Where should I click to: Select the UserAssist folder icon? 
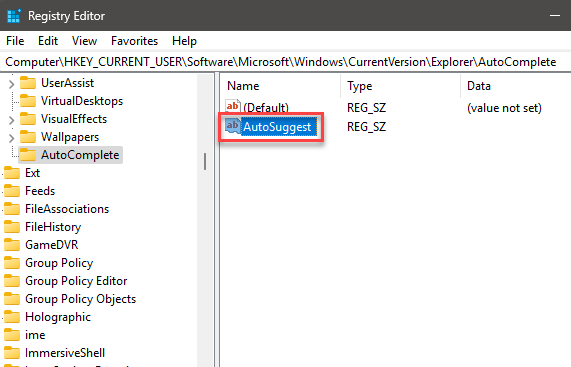[x=28, y=83]
